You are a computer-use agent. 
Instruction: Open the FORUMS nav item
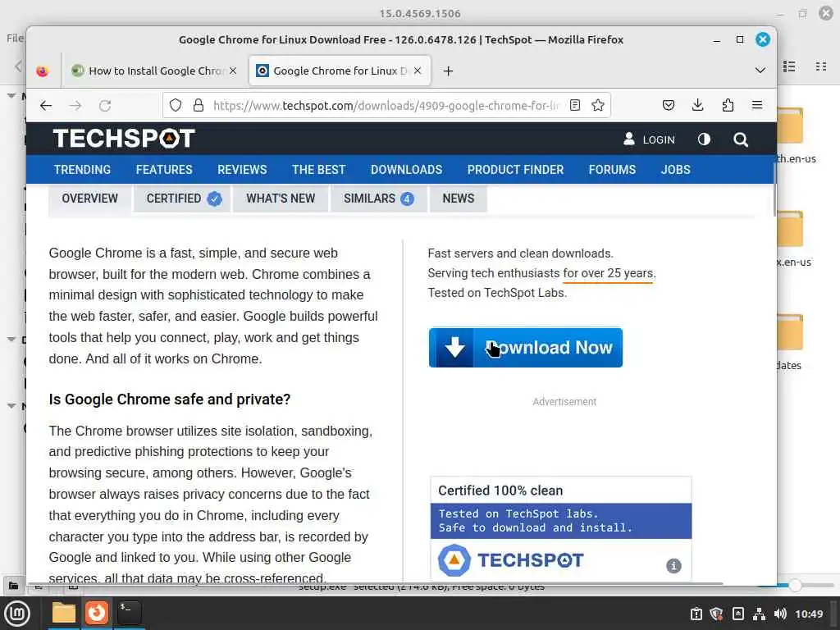(x=612, y=169)
